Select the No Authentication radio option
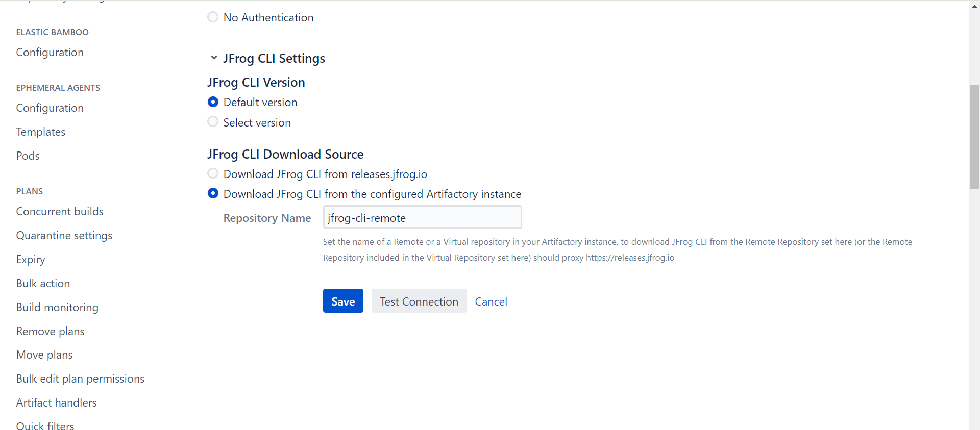980x430 pixels. [x=213, y=17]
